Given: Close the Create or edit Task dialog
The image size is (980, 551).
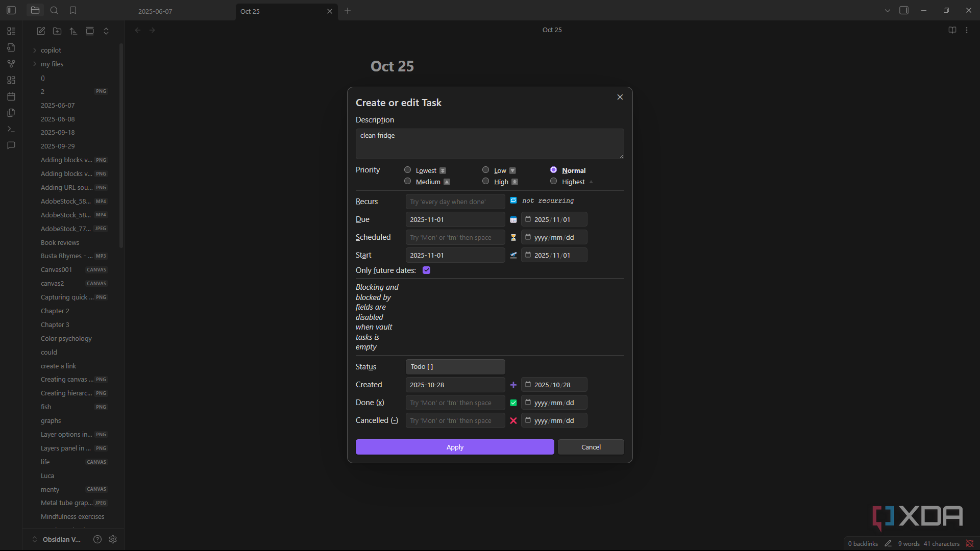Looking at the screenshot, I should (620, 97).
